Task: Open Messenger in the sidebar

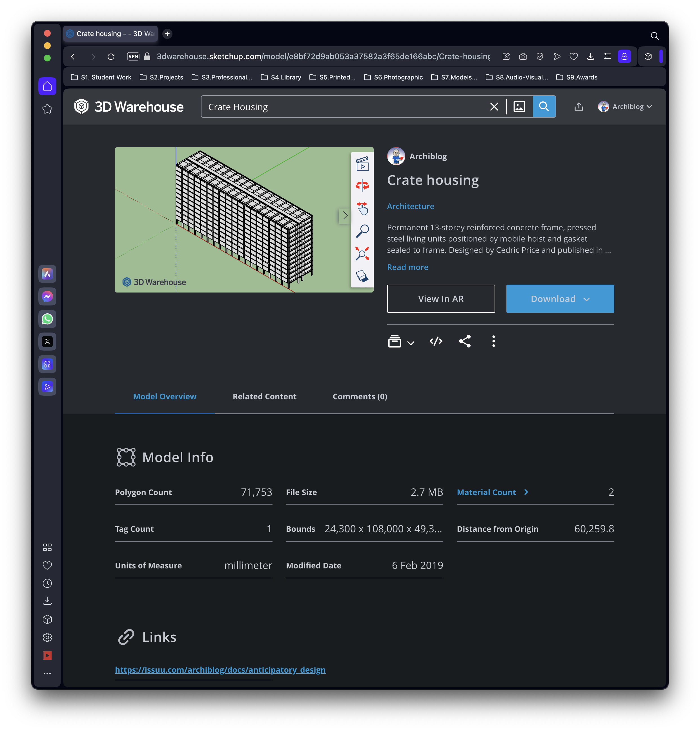Action: point(47,296)
